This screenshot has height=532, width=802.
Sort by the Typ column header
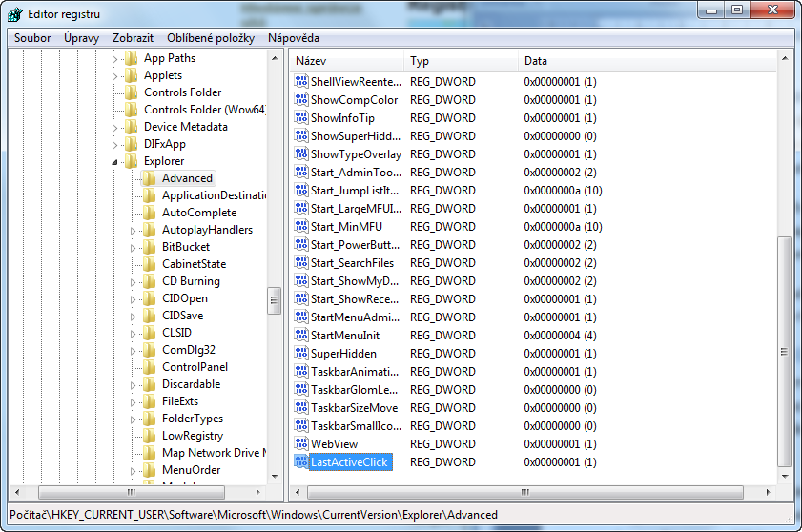coord(461,61)
